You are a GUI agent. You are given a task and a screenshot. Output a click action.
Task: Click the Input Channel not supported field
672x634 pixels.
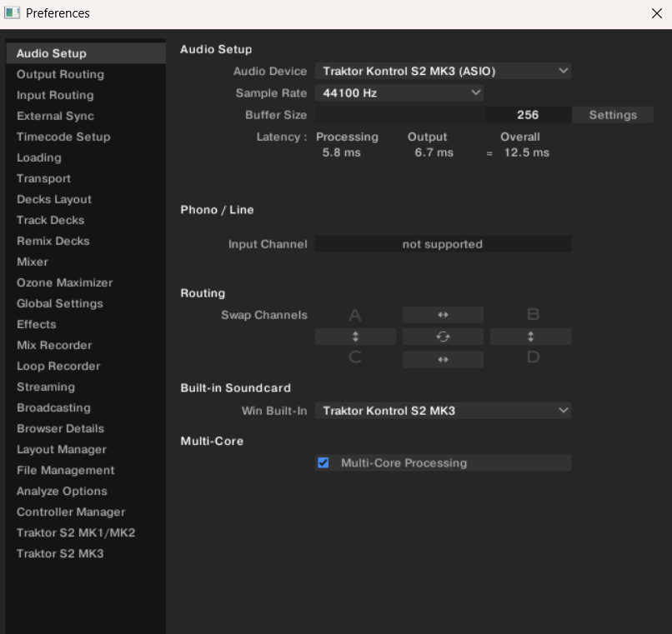coord(443,244)
